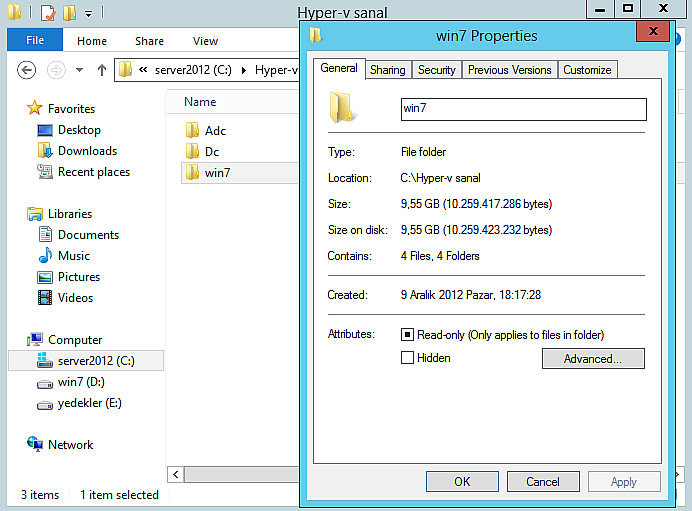
Task: Select Network in the navigation pane
Action: point(71,445)
